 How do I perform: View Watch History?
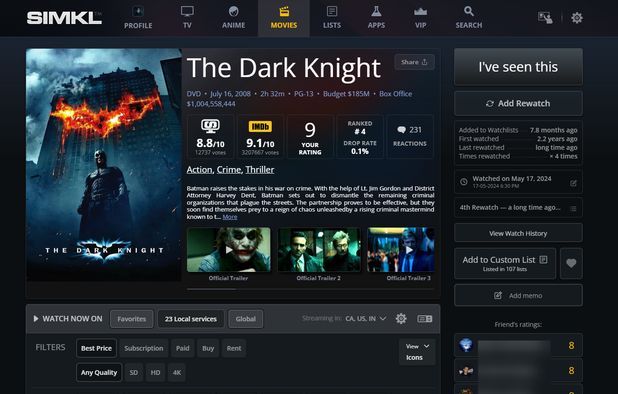tap(518, 233)
